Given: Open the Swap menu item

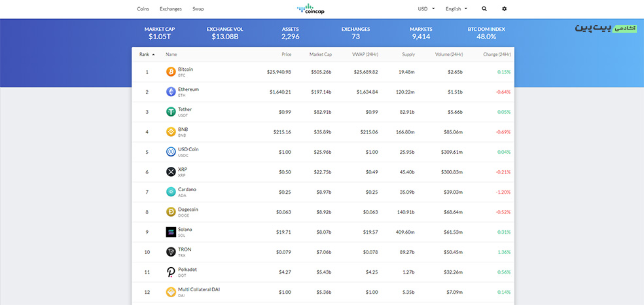Looking at the screenshot, I should pos(198,9).
